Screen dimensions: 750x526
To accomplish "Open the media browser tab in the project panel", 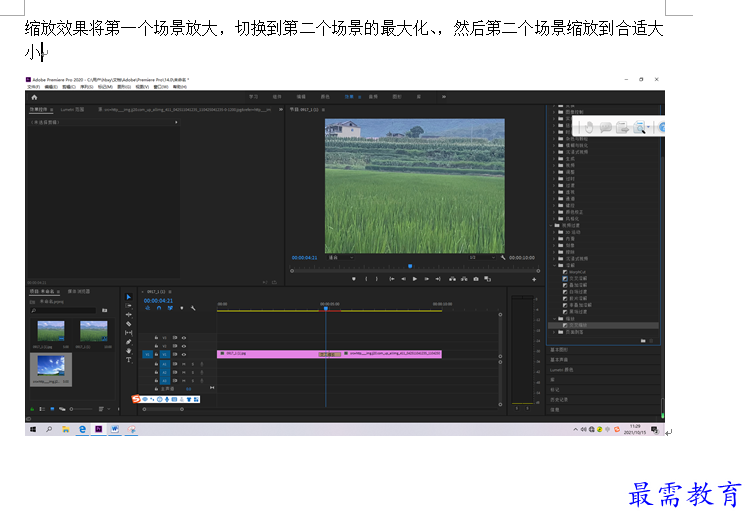I will tap(79, 291).
